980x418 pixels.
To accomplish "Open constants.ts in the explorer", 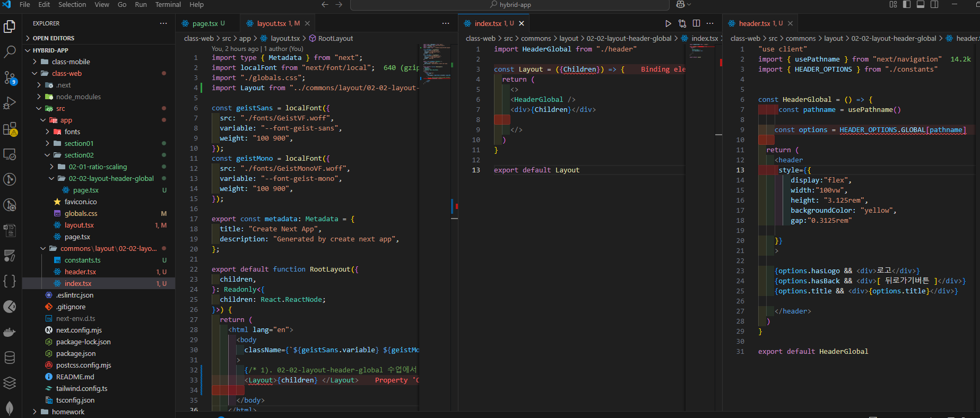I will point(99,260).
